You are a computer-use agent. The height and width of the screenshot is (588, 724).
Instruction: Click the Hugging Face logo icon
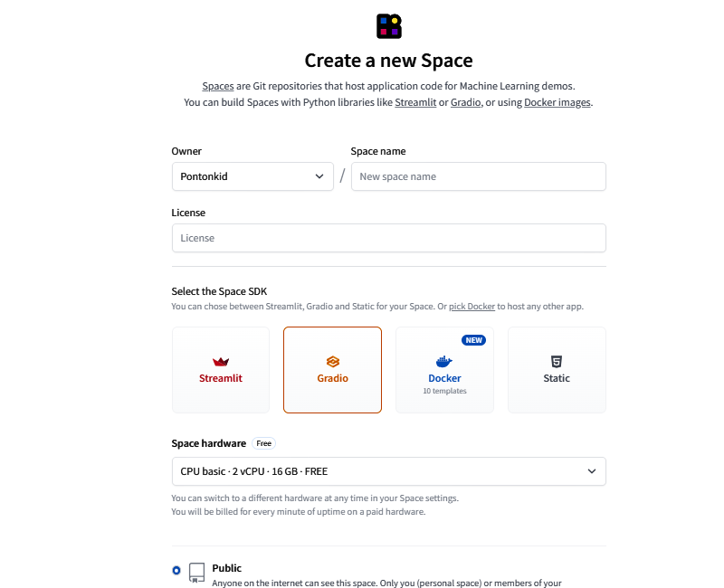(389, 26)
